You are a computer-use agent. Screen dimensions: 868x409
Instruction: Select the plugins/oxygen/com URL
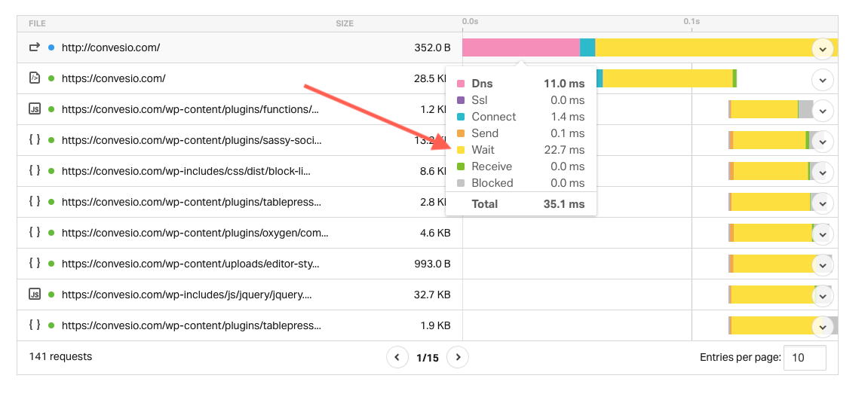(195, 233)
